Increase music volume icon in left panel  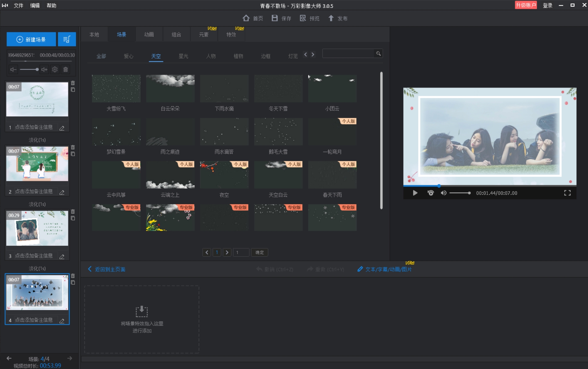tap(44, 70)
